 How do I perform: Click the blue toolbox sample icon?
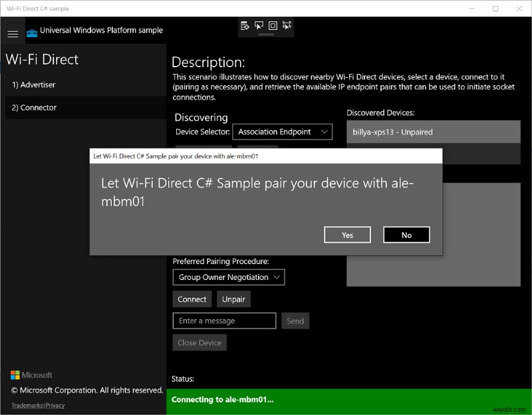pyautogui.click(x=31, y=30)
